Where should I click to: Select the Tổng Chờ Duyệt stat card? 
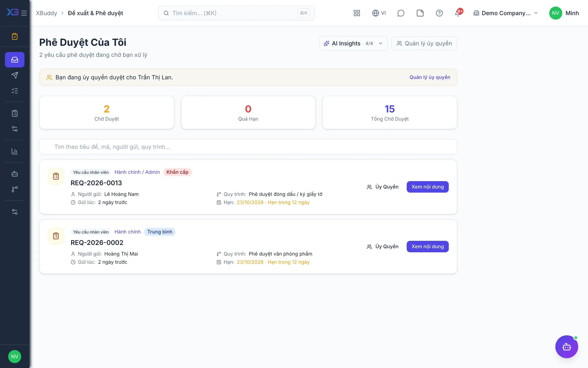pyautogui.click(x=390, y=112)
